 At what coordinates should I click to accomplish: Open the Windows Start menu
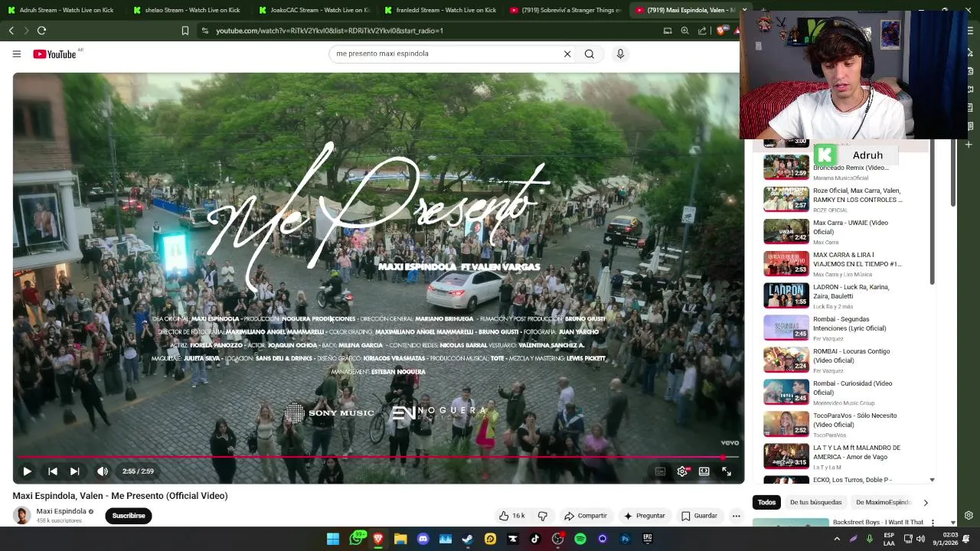(x=333, y=539)
